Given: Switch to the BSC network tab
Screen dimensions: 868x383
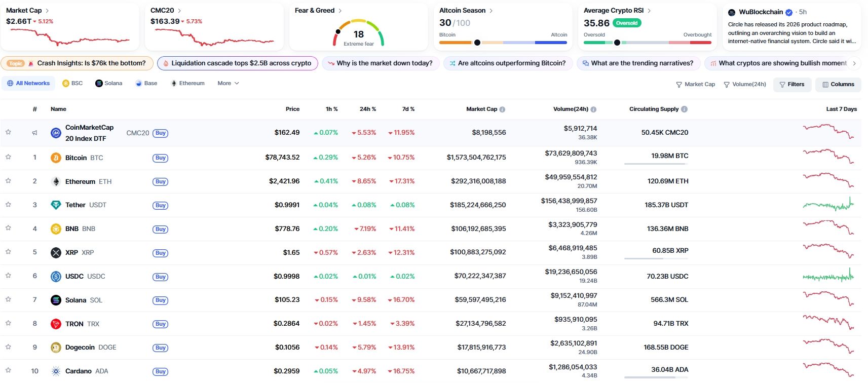Looking at the screenshot, I should pos(72,83).
